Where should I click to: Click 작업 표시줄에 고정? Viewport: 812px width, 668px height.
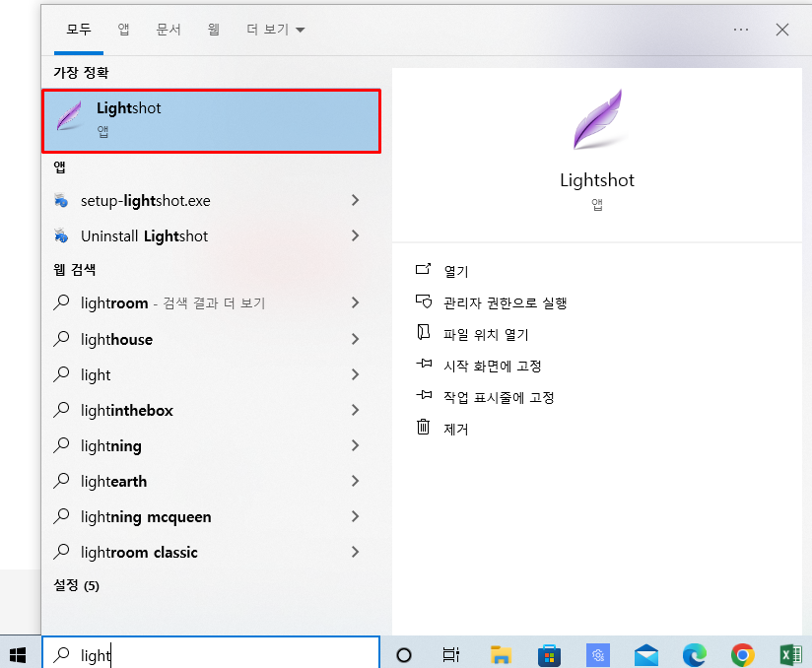(500, 398)
